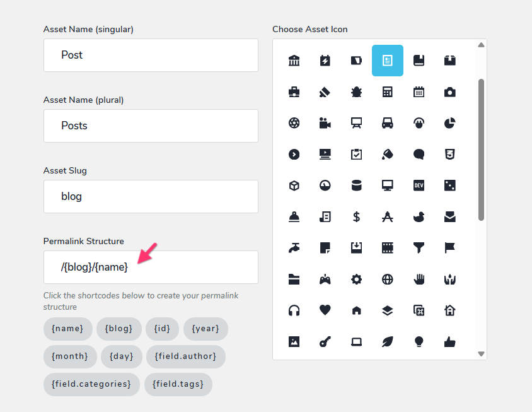Viewport: 532px width, 412px height.
Task: Select the camera icon for the asset
Action: point(449,92)
